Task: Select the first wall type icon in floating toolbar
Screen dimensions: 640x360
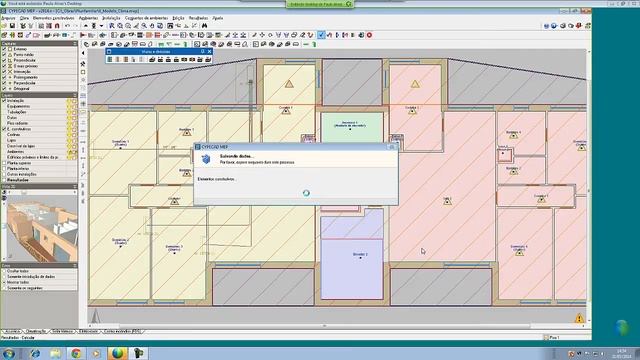Action: tap(110, 60)
